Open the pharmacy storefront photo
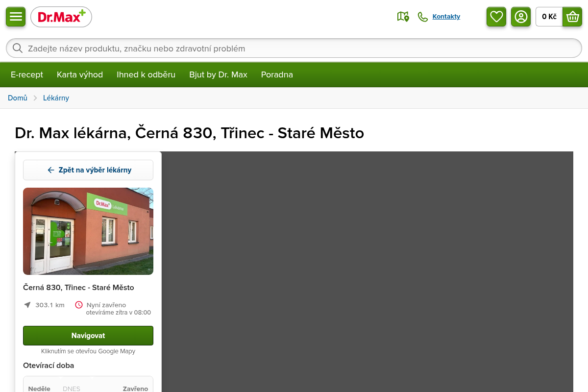588x392 pixels. [88, 231]
